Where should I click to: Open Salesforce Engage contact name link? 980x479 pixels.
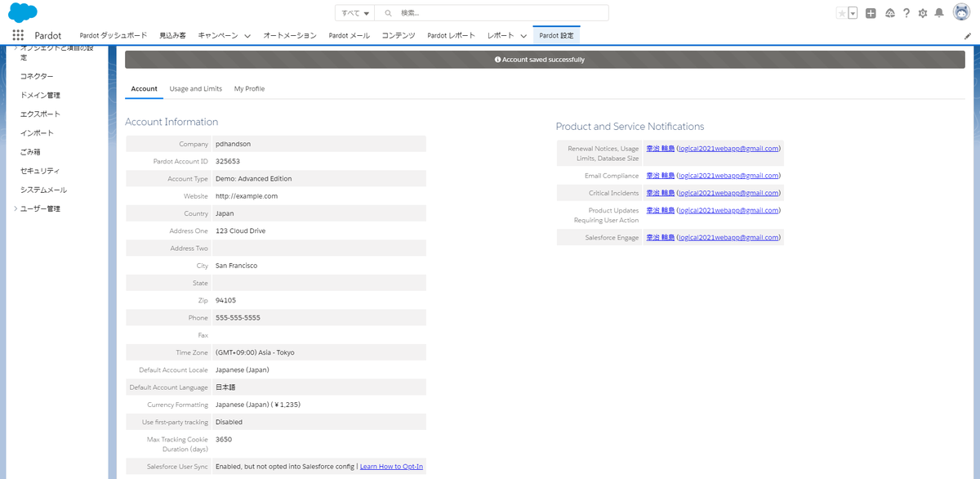(x=660, y=237)
